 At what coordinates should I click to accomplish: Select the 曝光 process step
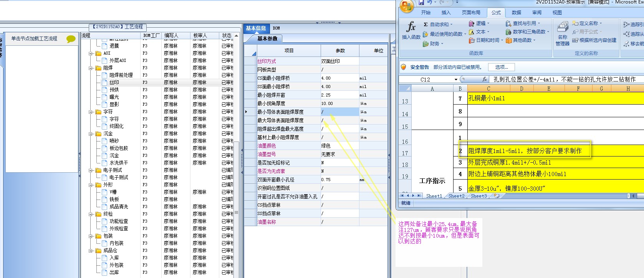114,97
